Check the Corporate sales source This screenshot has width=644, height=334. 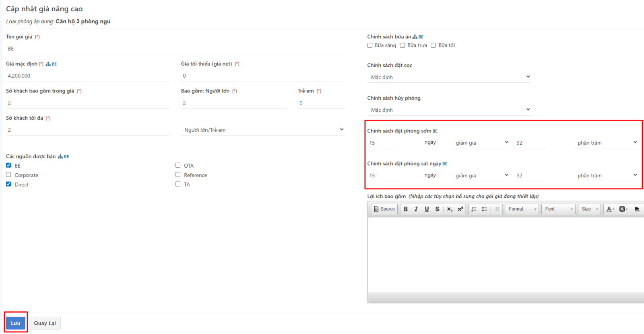8,174
